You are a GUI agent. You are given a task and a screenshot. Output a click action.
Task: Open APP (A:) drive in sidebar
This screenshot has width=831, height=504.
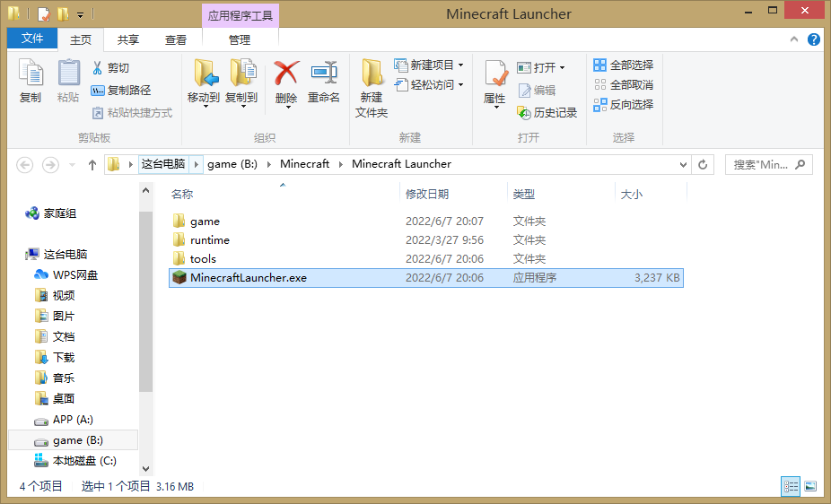64,420
